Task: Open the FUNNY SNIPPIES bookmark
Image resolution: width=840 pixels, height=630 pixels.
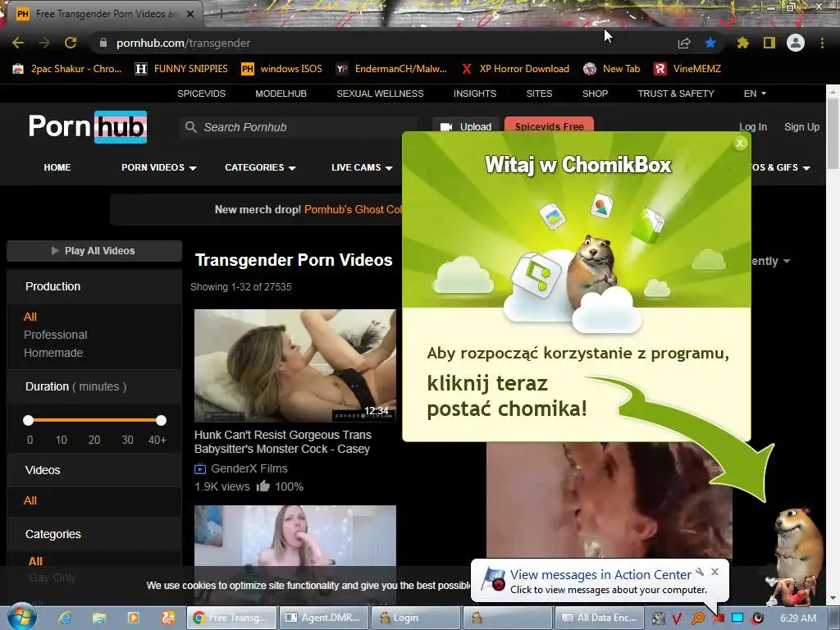Action: (181, 69)
